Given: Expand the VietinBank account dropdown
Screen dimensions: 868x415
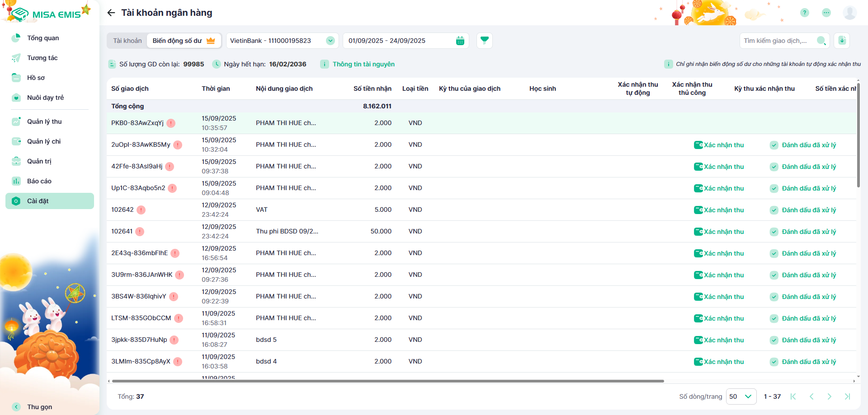Looking at the screenshot, I should point(330,41).
